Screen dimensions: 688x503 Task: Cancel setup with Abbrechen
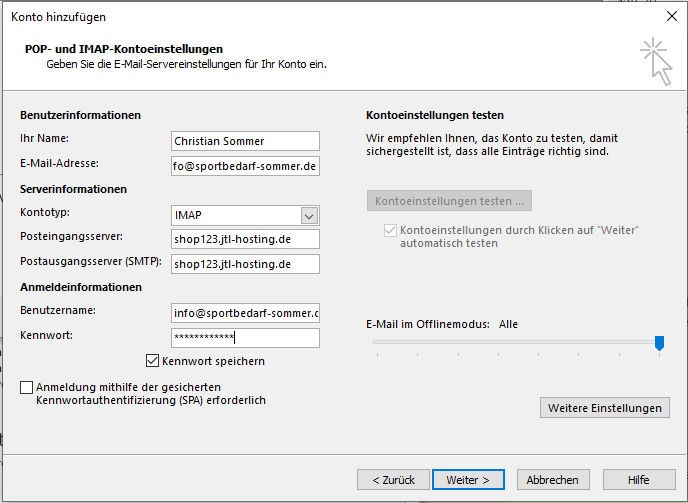pyautogui.click(x=553, y=480)
